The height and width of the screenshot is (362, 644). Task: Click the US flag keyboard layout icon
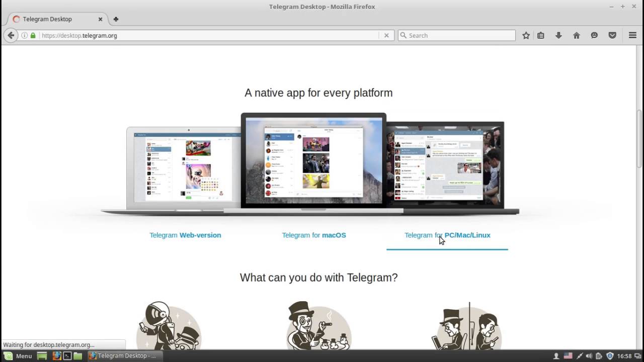[x=568, y=356]
